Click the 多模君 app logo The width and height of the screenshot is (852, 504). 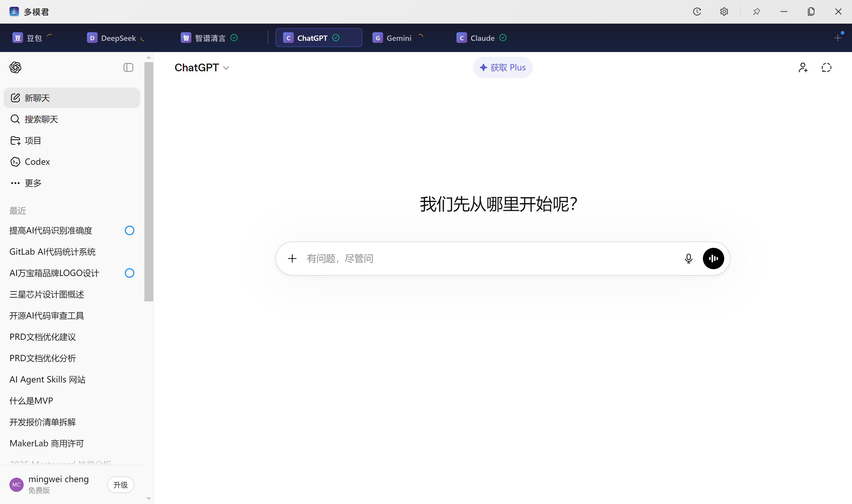(x=14, y=12)
